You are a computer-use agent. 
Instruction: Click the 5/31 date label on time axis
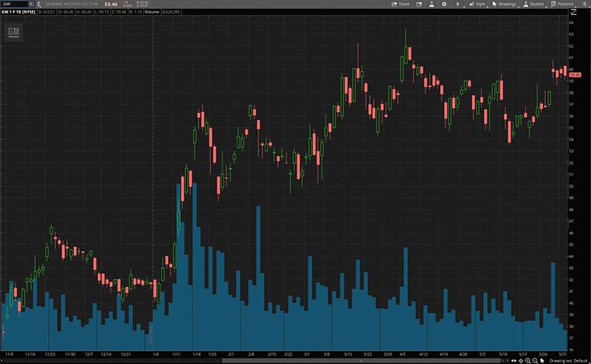pos(563,355)
